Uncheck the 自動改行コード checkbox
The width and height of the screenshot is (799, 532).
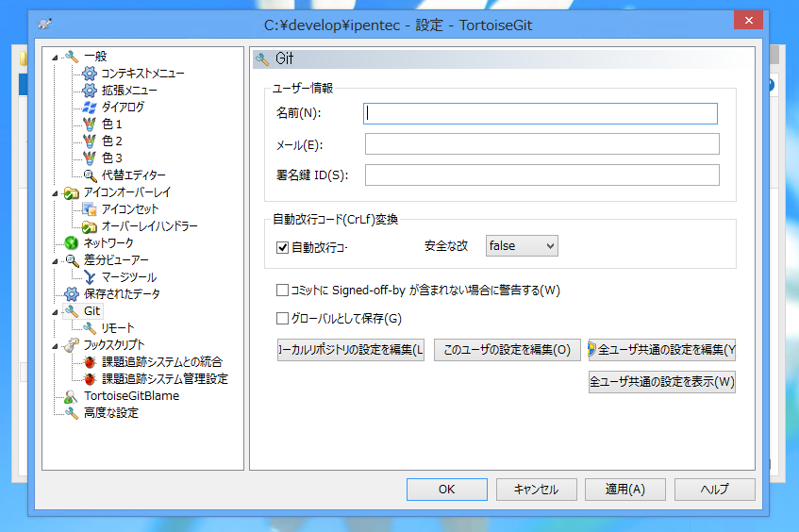point(282,248)
